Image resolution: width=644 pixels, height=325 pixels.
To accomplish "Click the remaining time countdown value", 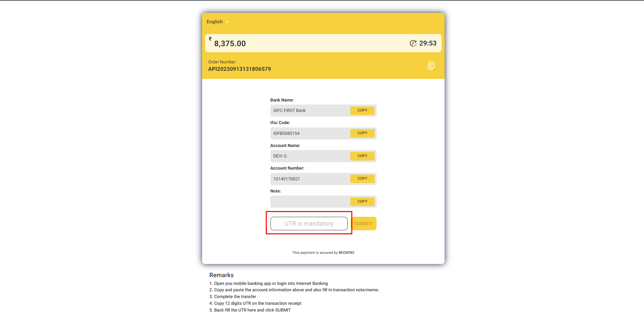I will (428, 43).
